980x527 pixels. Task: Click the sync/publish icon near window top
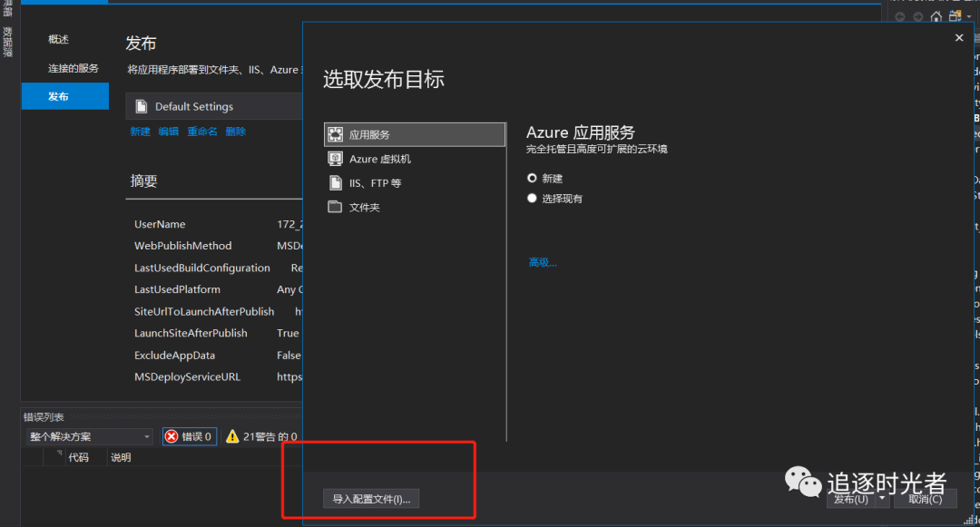[x=953, y=15]
